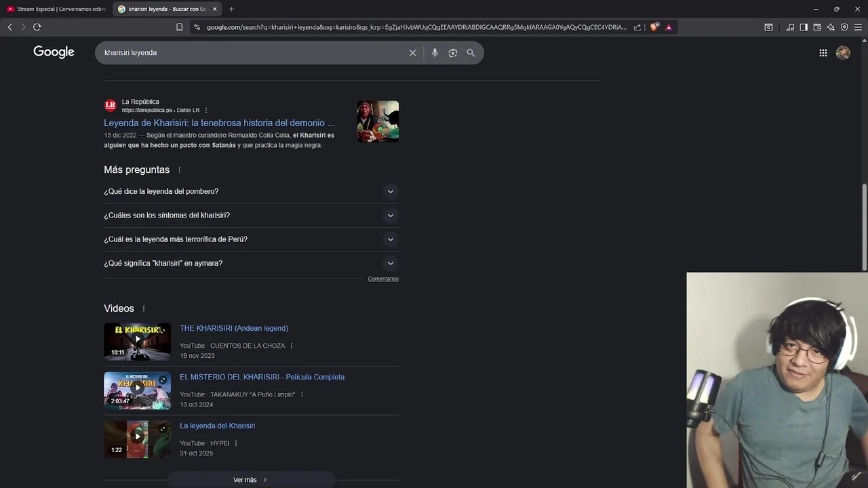Toggle the browser sidebar panel icon
The width and height of the screenshot is (868, 488).
coord(804,27)
